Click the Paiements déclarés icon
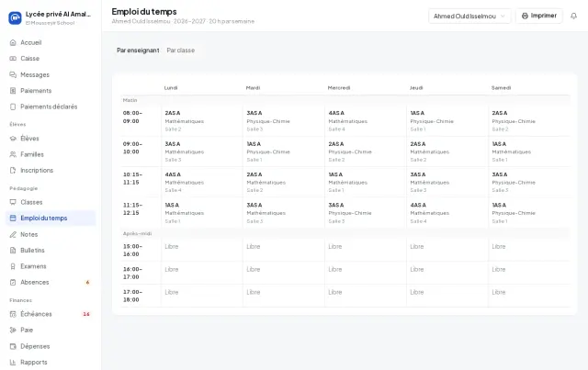 (13, 107)
